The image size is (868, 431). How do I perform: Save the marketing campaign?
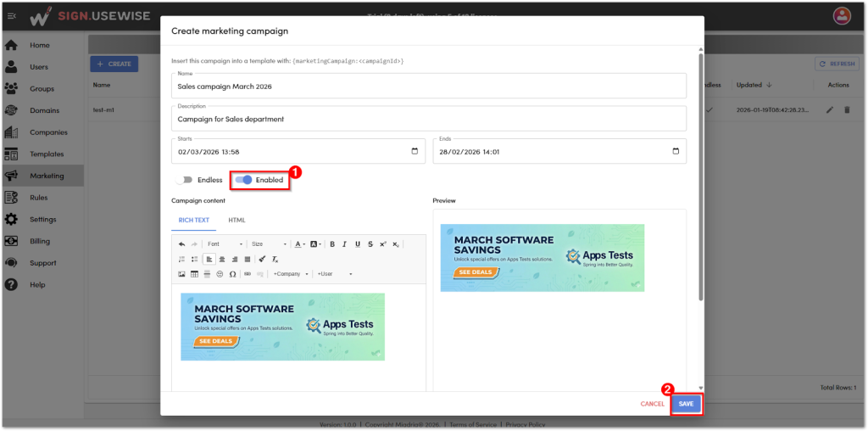click(x=686, y=404)
